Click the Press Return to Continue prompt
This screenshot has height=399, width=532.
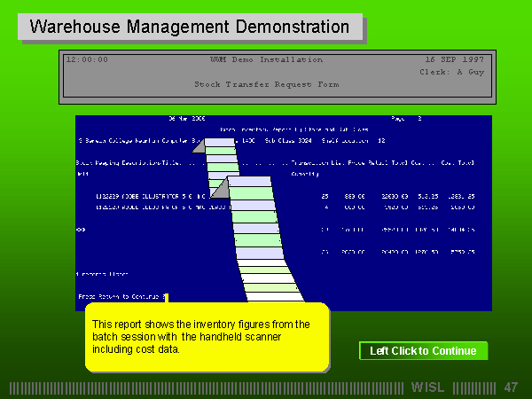click(120, 296)
